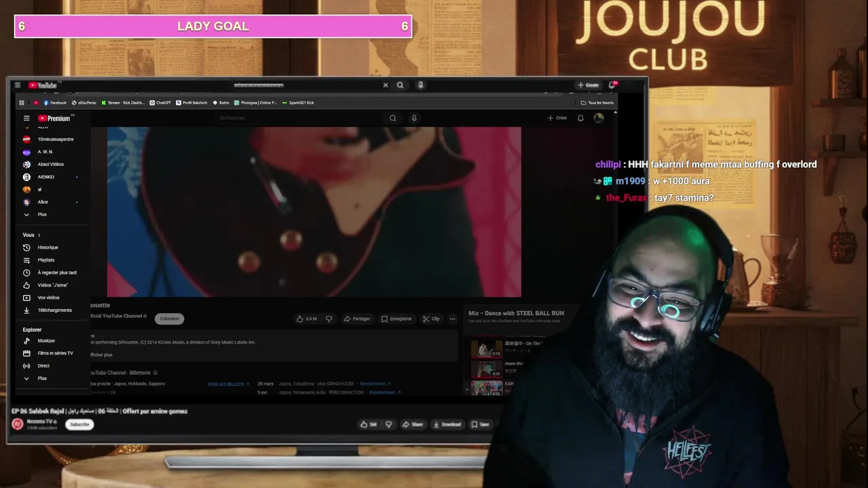868x488 pixels.
Task: Open Téléchargements in sidebar
Action: point(48,310)
